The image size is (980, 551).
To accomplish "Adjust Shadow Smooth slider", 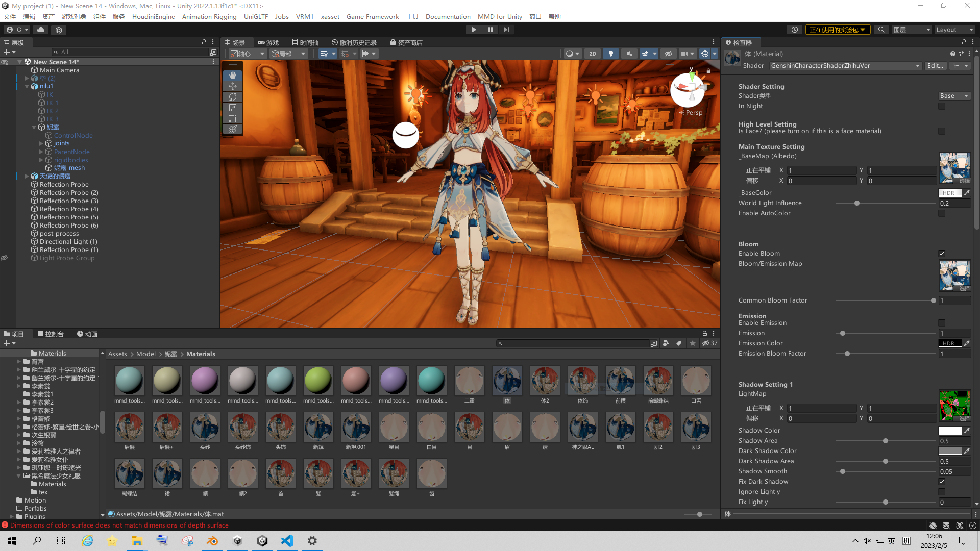I will tap(885, 471).
